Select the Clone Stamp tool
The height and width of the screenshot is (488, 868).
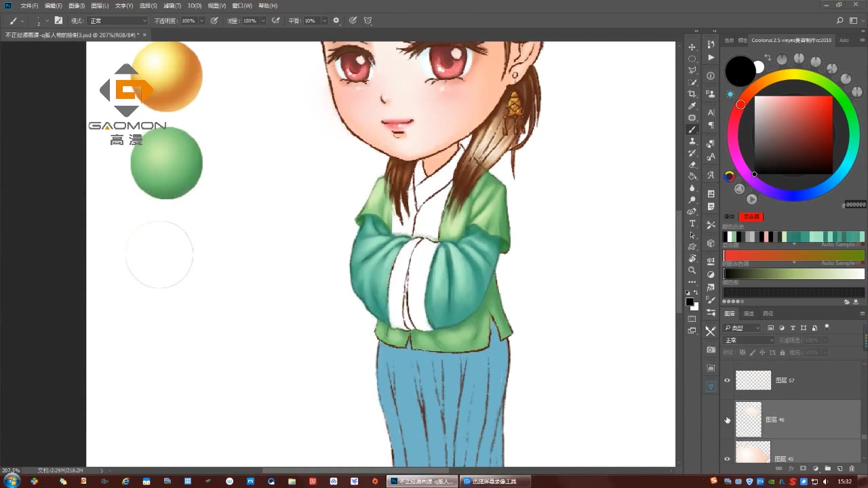pos(692,141)
